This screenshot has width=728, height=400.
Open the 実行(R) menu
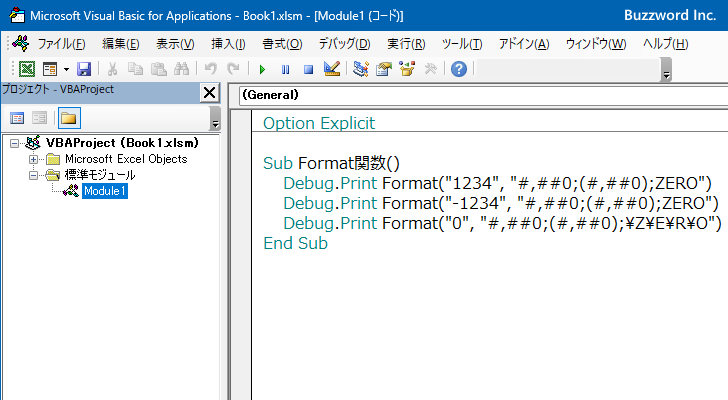pos(406,44)
